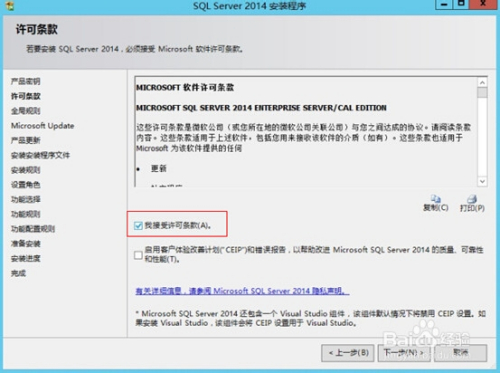Screen dimensions: 500x373
Task: Click the Next (下一步) button
Action: pos(404,353)
